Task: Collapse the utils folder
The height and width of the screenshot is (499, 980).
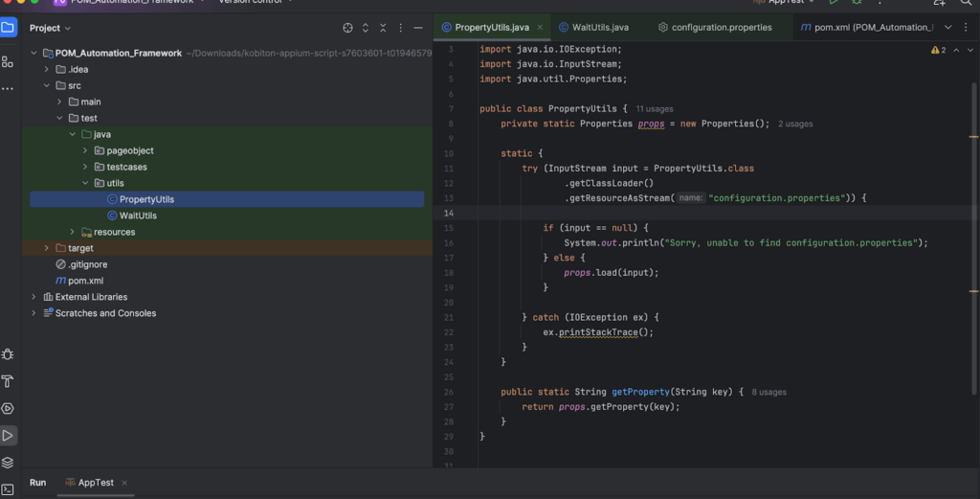Action: coord(85,183)
